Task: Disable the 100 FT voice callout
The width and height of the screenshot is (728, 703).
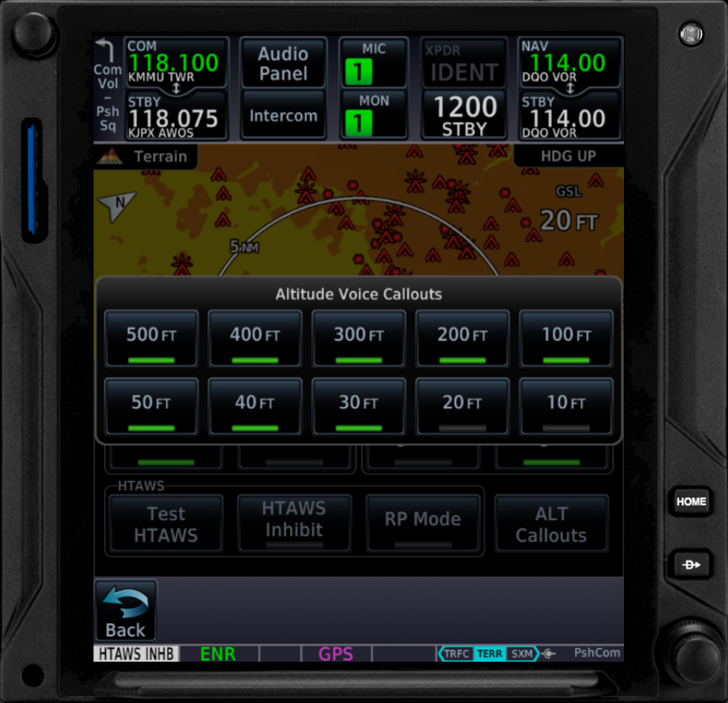Action: pos(566,338)
